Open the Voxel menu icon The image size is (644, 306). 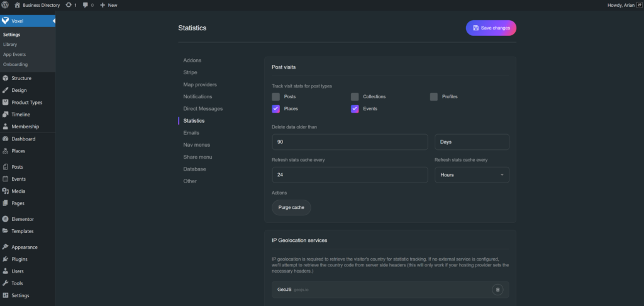pyautogui.click(x=6, y=21)
